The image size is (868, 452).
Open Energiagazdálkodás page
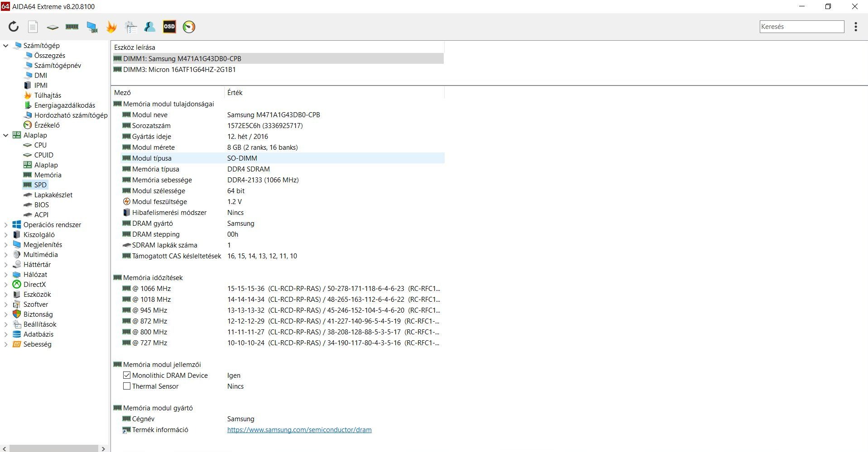[65, 105]
